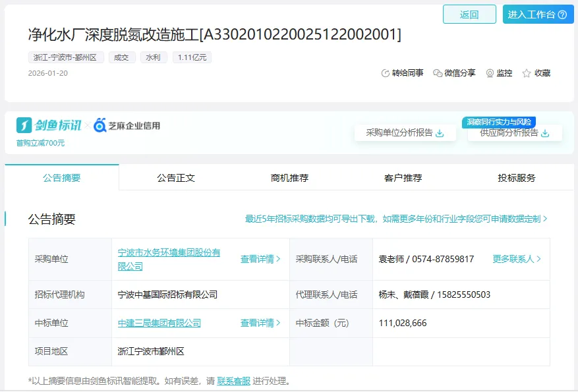
Task: Expand 查看详情 for 采购单位 row
Action: coord(260,259)
